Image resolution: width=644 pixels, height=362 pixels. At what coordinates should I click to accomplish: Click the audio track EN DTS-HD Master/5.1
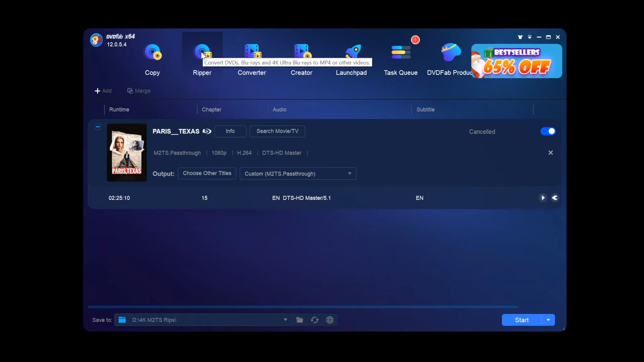[x=302, y=198]
